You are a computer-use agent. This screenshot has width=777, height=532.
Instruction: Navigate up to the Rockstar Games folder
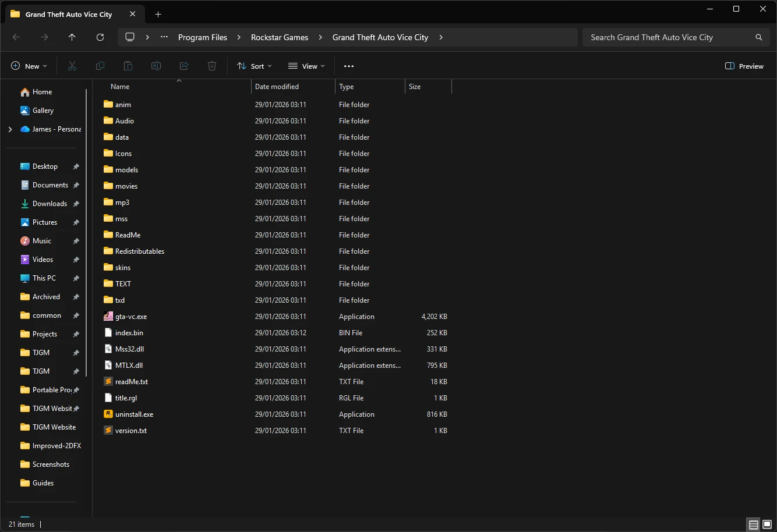pyautogui.click(x=72, y=37)
